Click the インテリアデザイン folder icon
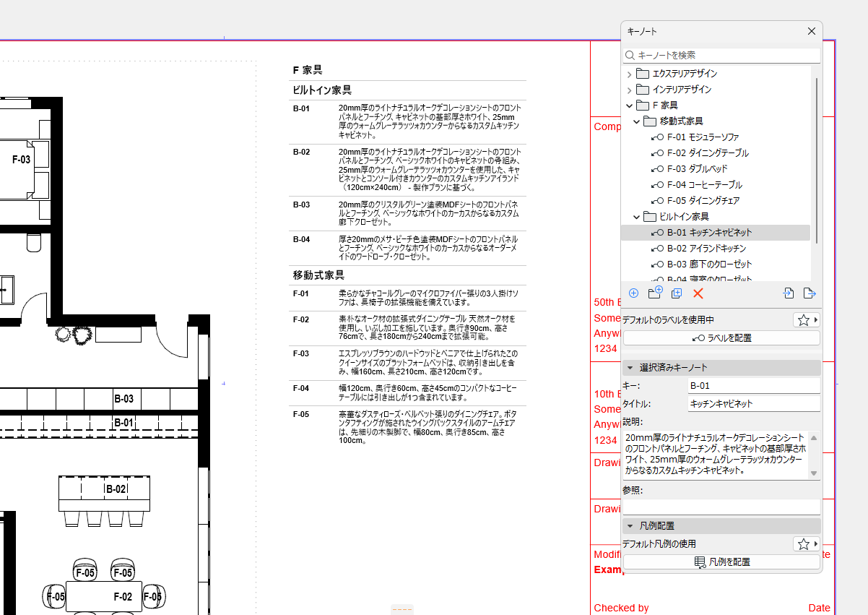The width and height of the screenshot is (868, 615). 643,90
